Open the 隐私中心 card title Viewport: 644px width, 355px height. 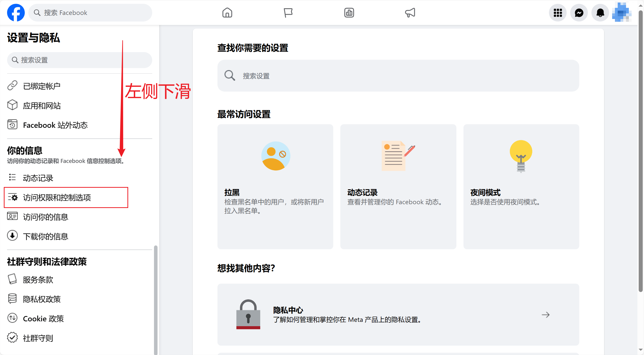[x=288, y=310]
